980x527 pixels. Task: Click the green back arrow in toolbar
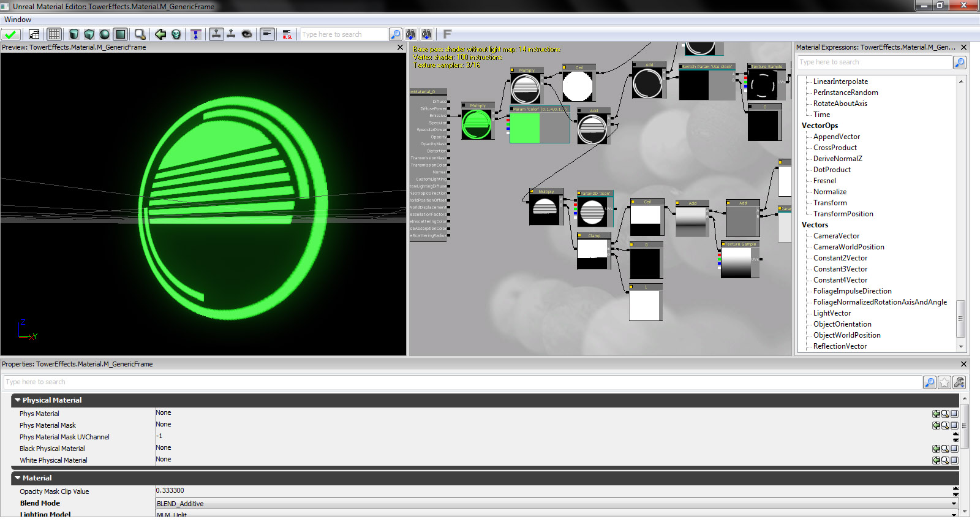(160, 34)
